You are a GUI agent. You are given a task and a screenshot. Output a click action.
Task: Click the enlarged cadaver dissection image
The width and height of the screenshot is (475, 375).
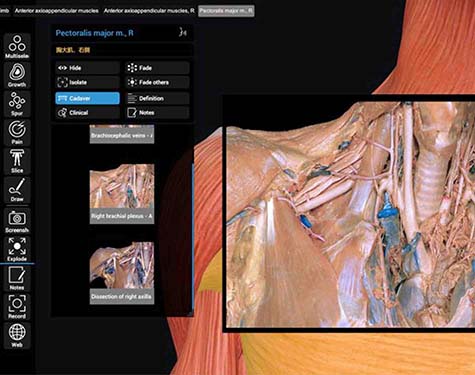[350, 214]
